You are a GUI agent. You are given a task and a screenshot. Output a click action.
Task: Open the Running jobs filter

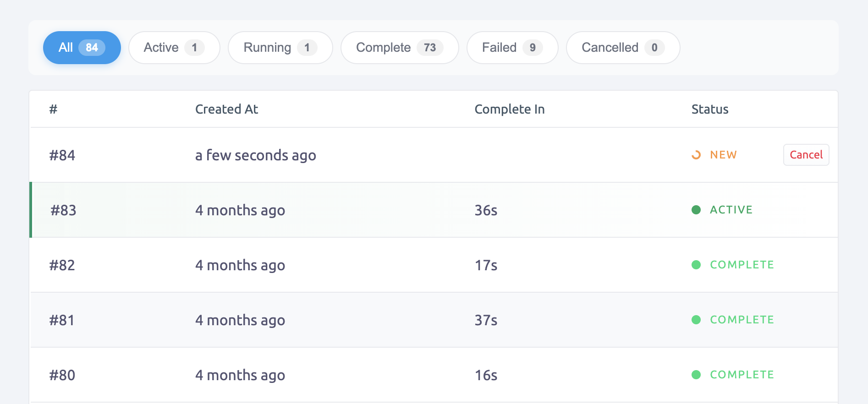click(280, 47)
